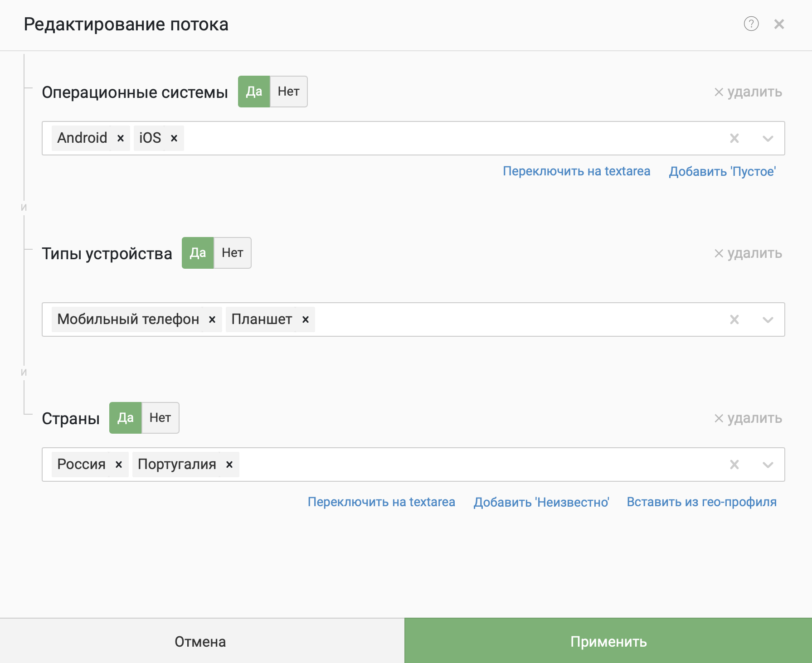Set Типы устройства filter to Нет
The height and width of the screenshot is (663, 812).
click(x=232, y=253)
